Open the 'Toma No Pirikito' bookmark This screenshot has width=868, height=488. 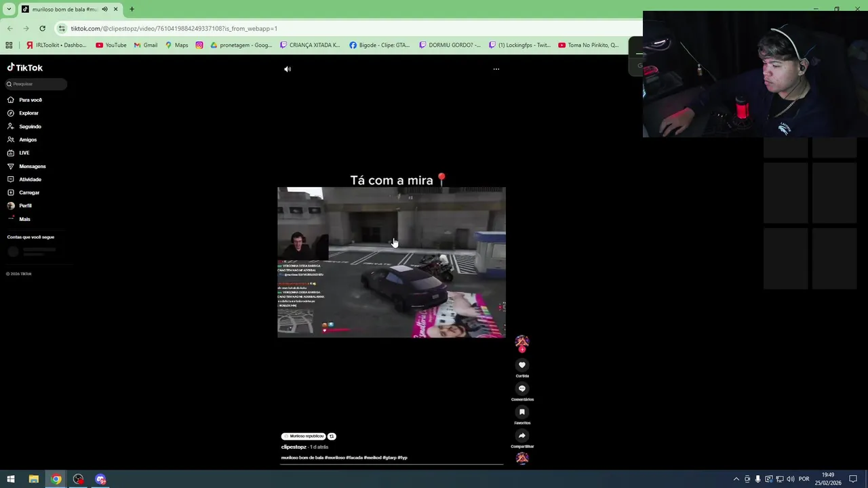[589, 45]
